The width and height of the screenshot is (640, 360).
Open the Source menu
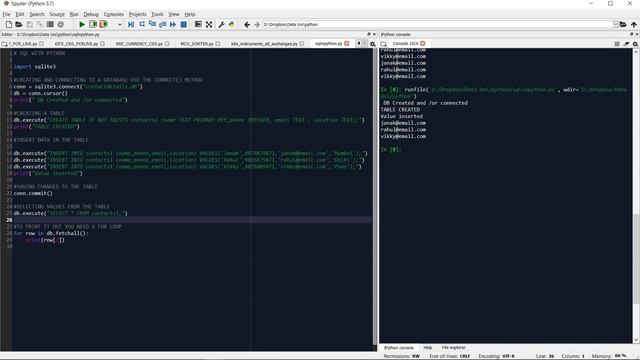pyautogui.click(x=57, y=14)
